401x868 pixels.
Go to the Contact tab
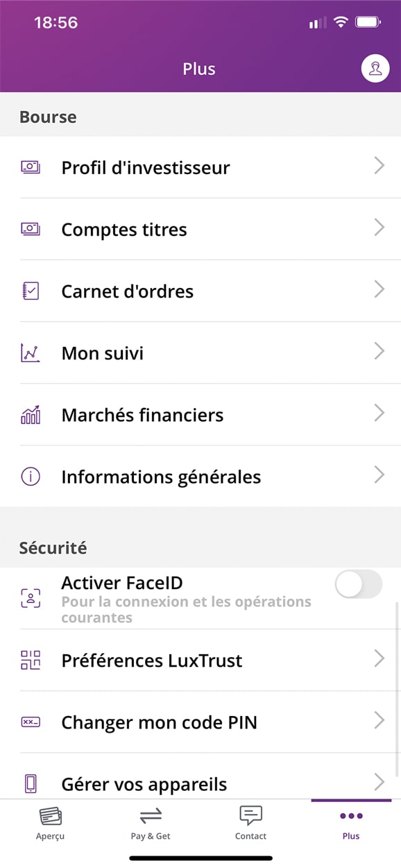[250, 823]
